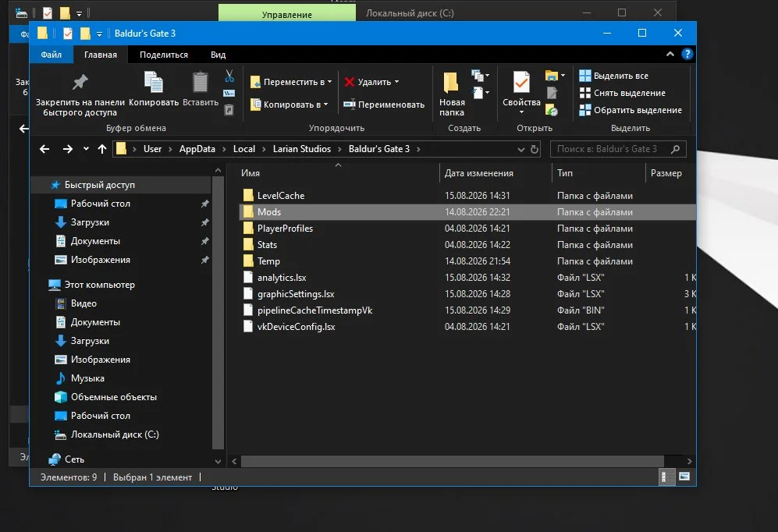The height and width of the screenshot is (532, 778).
Task: Click AppData in the address breadcrumb
Action: 197,149
